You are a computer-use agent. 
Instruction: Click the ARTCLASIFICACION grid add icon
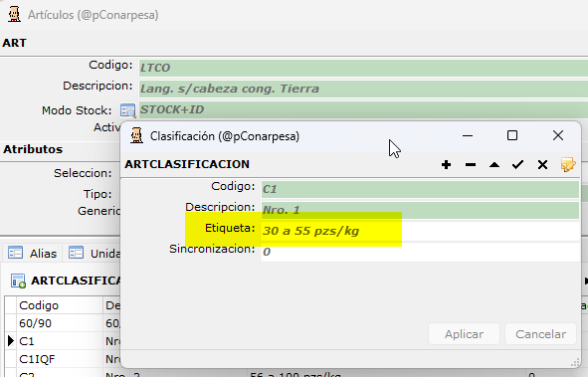tap(18, 281)
